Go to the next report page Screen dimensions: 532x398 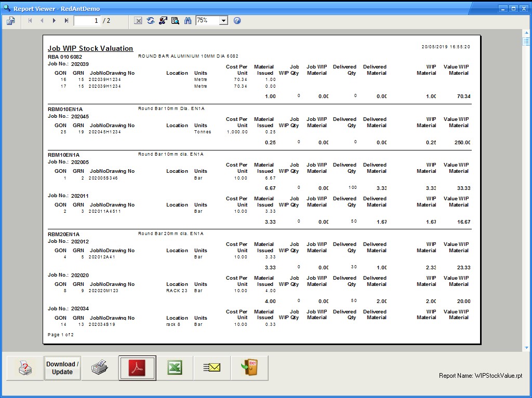[54, 21]
